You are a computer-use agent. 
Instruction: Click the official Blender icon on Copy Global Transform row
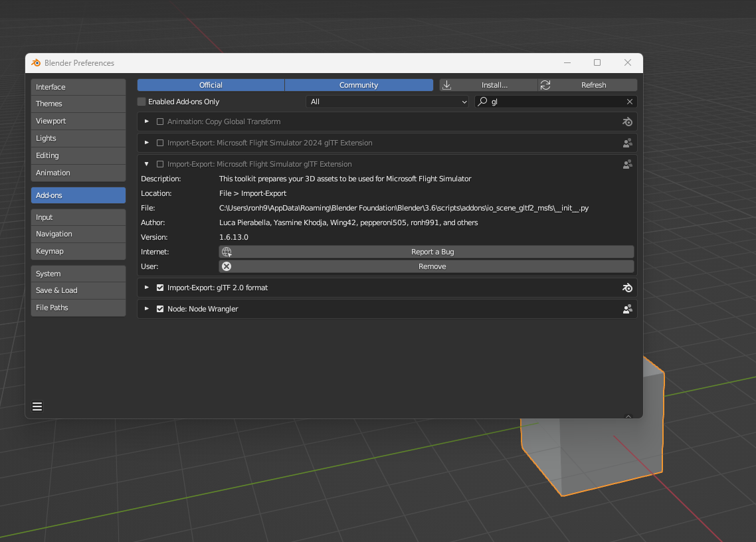[627, 122]
